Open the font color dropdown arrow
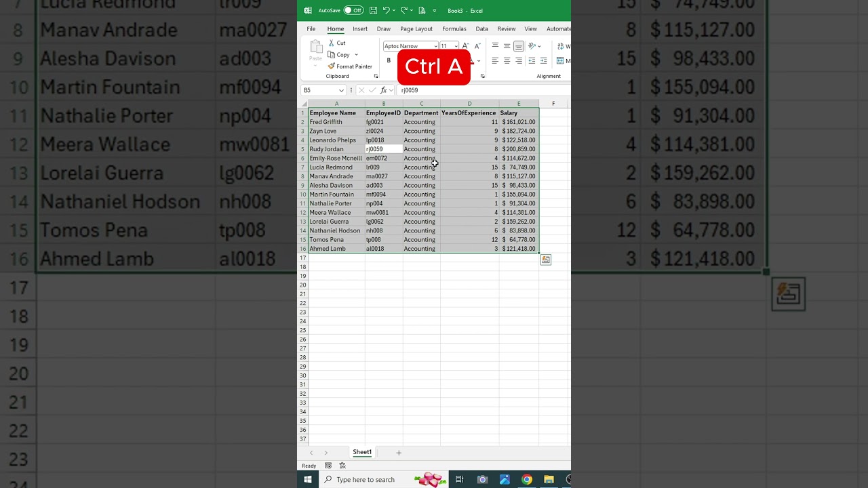This screenshot has width=868, height=488. point(479,61)
